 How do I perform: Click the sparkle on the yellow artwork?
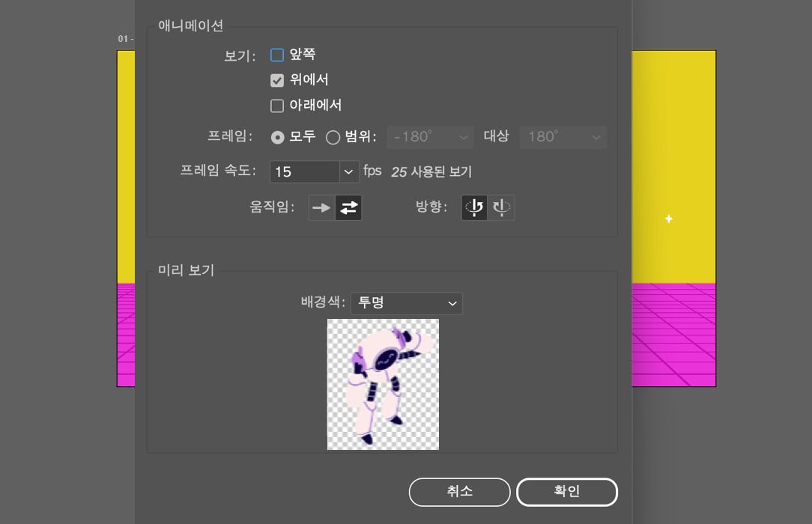coord(667,219)
